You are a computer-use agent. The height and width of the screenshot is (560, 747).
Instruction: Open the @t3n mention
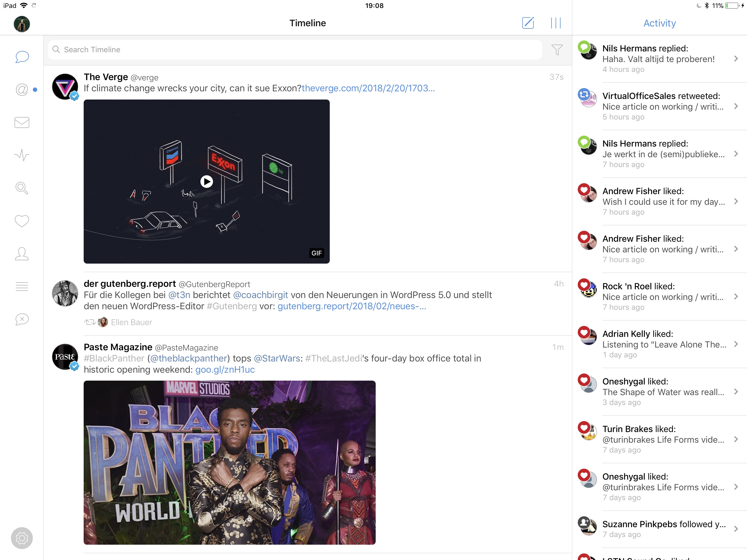[179, 295]
